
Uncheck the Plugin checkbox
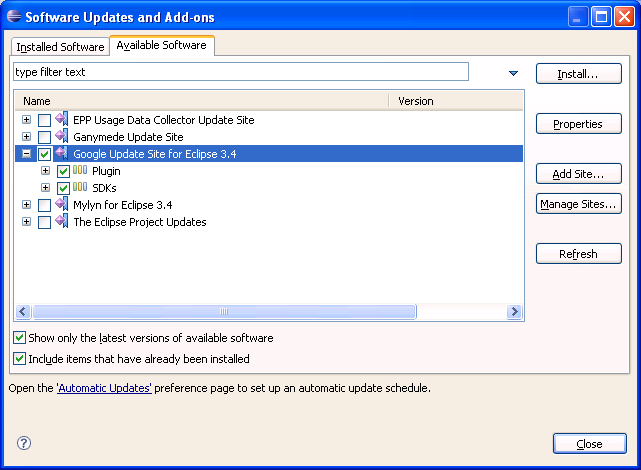click(64, 171)
